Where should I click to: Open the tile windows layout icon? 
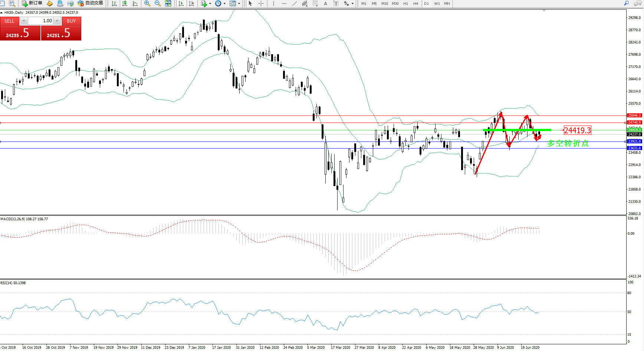coord(168,3)
